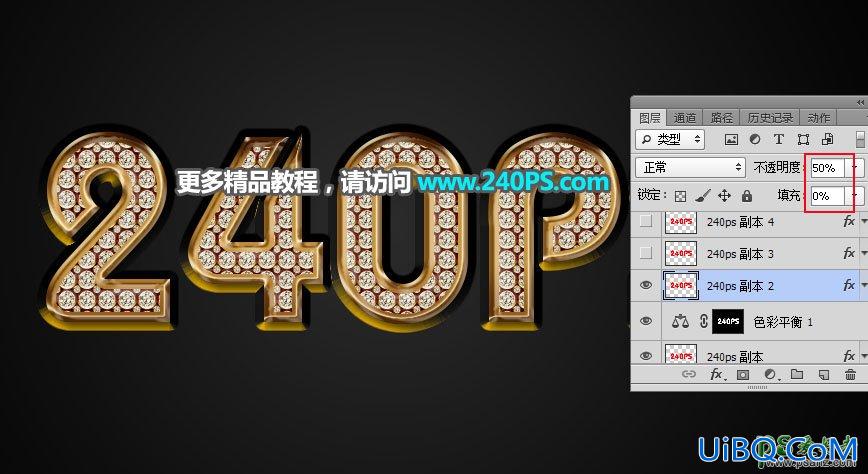The height and width of the screenshot is (474, 868).
Task: Click the fx icon on 240ps 副本 2
Action: point(849,285)
